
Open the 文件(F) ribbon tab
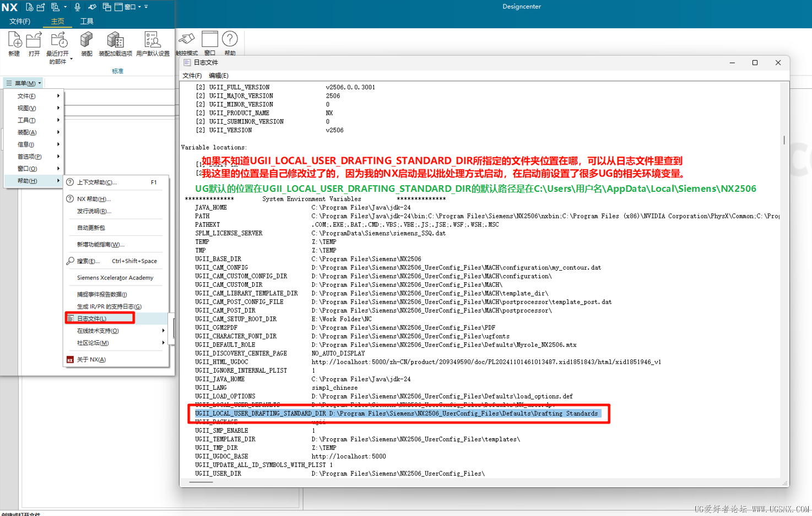point(20,21)
